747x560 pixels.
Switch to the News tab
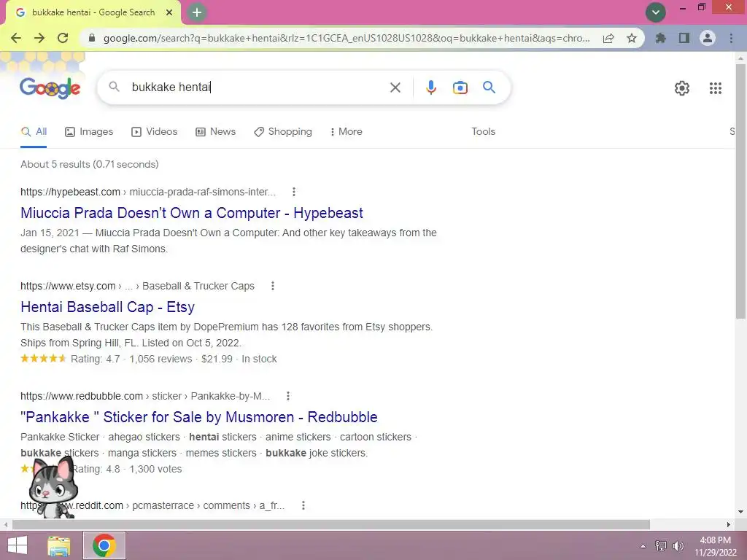215,131
